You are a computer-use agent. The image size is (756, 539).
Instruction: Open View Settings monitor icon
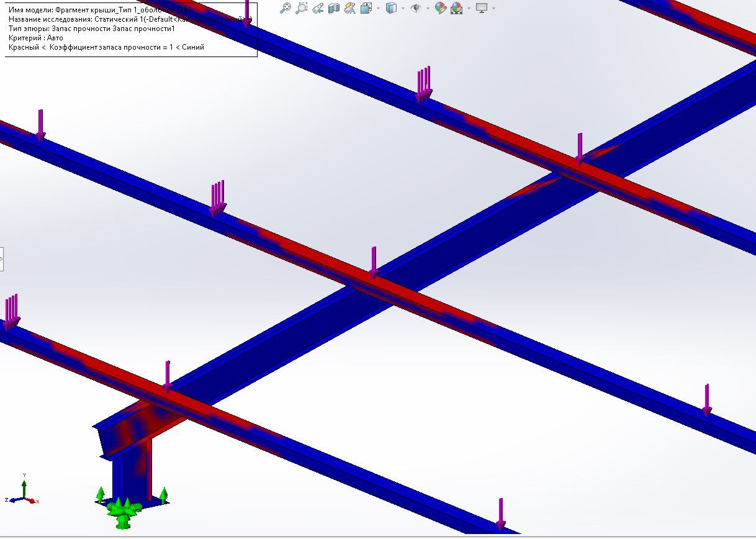pyautogui.click(x=482, y=8)
